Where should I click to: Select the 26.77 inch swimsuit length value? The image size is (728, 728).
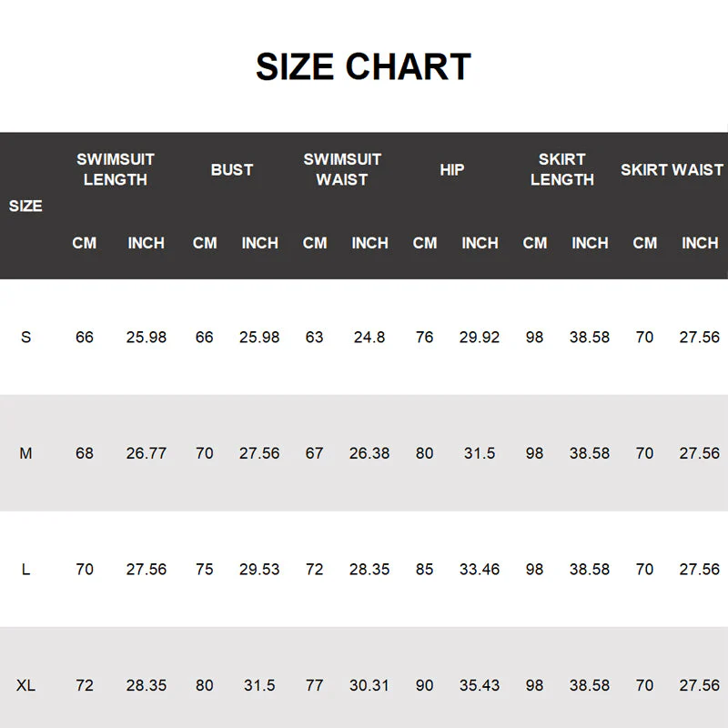click(147, 452)
